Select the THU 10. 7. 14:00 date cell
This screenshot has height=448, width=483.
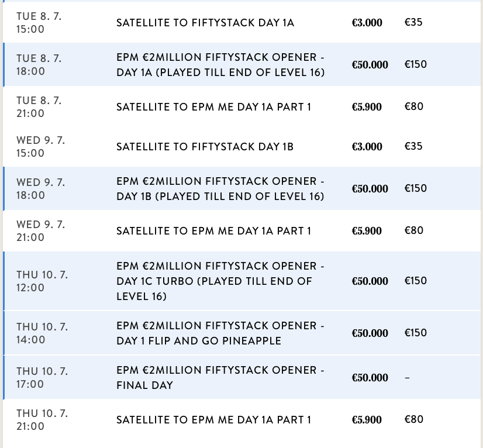tap(42, 333)
